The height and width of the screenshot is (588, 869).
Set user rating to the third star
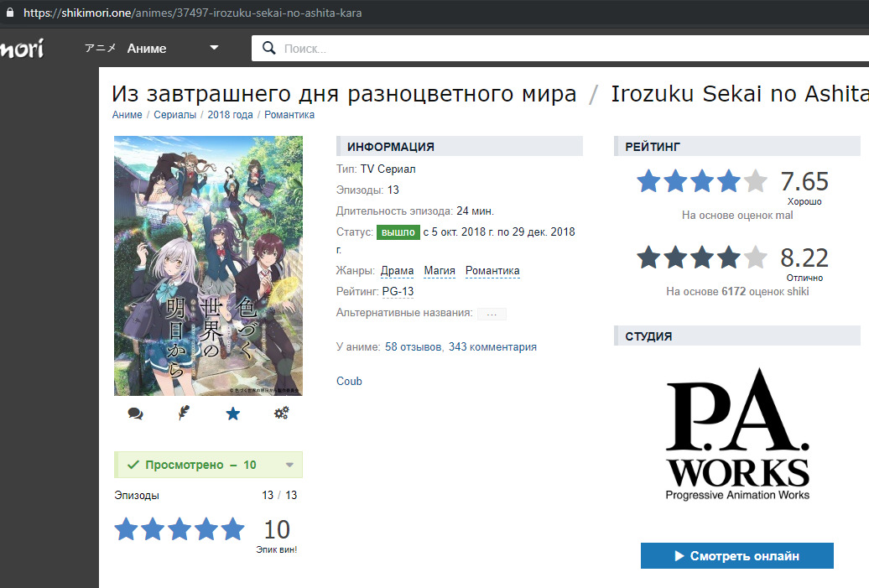click(x=179, y=529)
